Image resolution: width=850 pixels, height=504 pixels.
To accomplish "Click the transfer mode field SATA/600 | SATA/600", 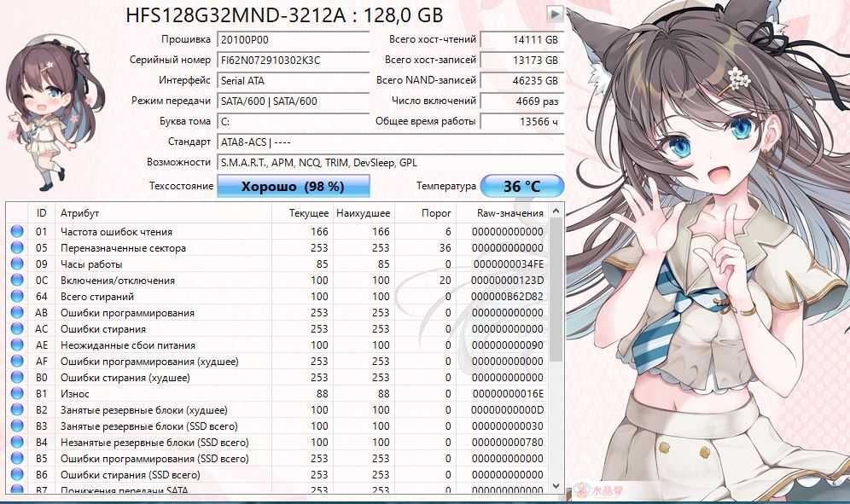I will [294, 101].
